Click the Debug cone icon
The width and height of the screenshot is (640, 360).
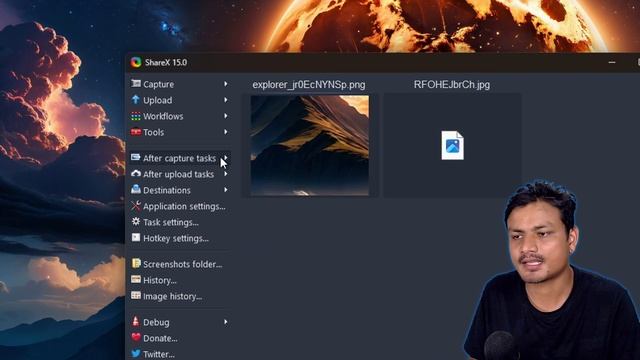[x=136, y=322]
